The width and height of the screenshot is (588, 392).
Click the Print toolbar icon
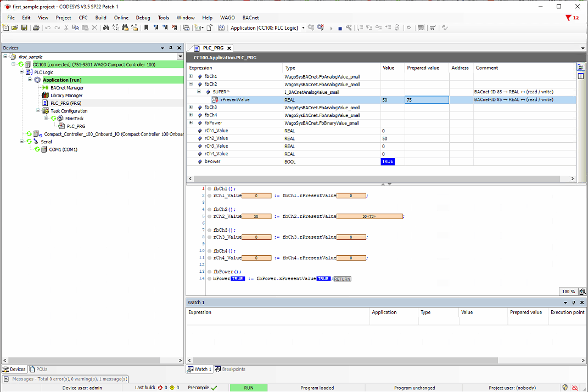click(x=36, y=28)
